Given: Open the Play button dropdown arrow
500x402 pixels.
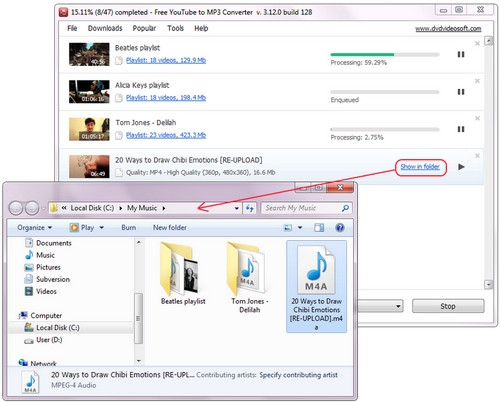Looking at the screenshot, I should click(101, 228).
